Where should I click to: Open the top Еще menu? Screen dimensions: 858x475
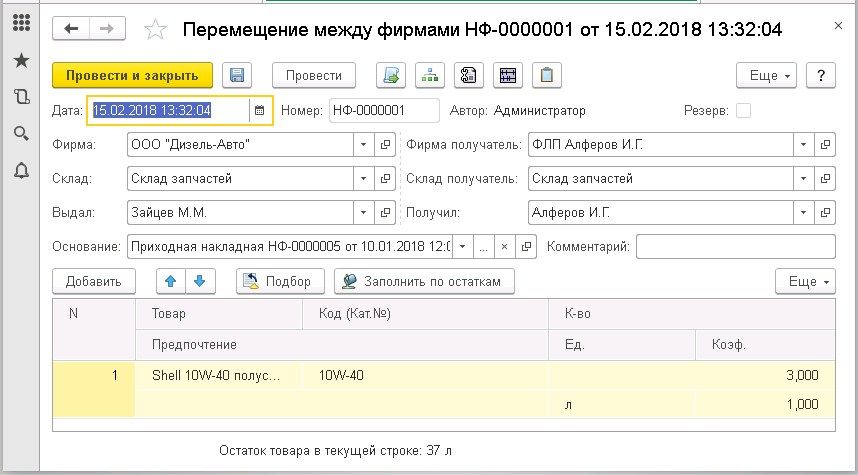766,76
